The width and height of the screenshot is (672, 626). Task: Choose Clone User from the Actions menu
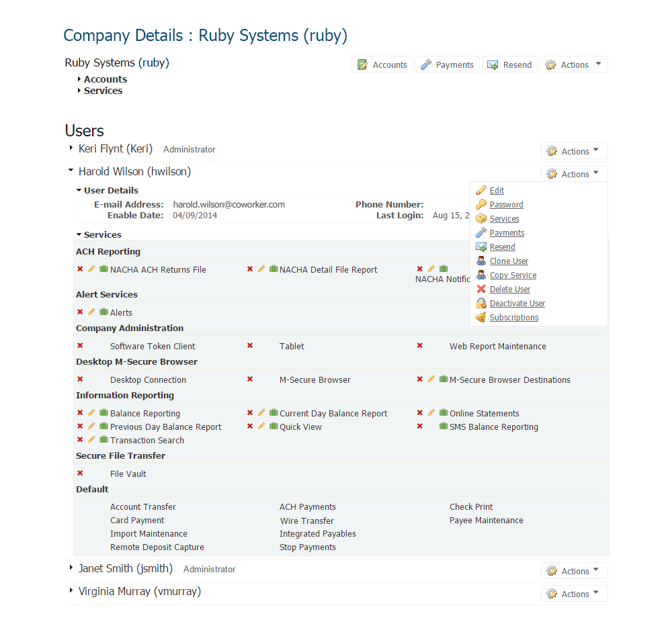(x=509, y=261)
